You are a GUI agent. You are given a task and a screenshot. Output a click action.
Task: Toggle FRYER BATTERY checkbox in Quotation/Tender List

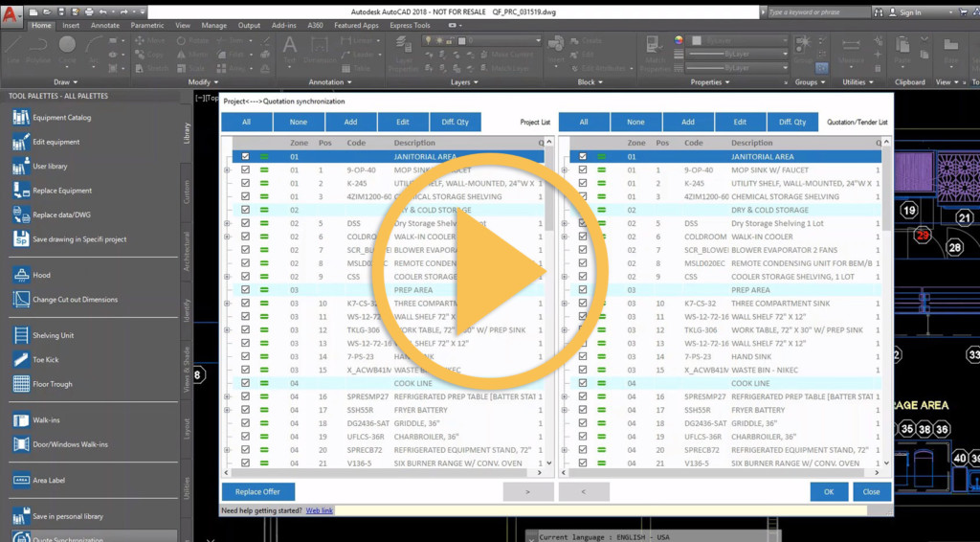[x=583, y=410]
